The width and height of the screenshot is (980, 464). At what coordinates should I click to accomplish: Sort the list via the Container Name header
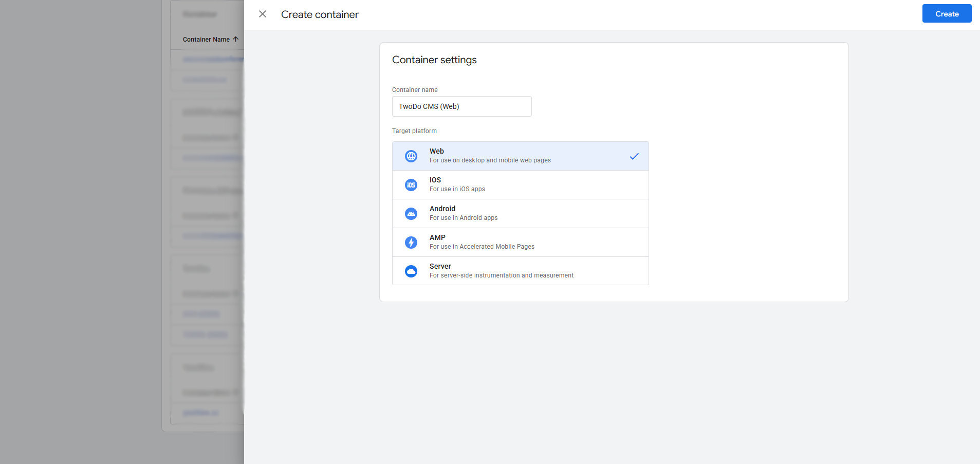click(206, 39)
